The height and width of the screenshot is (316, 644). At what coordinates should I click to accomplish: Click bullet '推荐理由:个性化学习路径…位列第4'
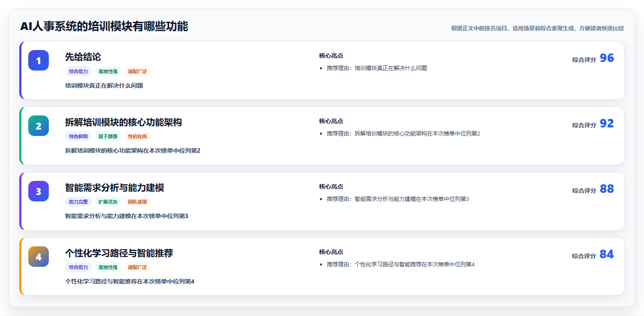click(x=401, y=264)
